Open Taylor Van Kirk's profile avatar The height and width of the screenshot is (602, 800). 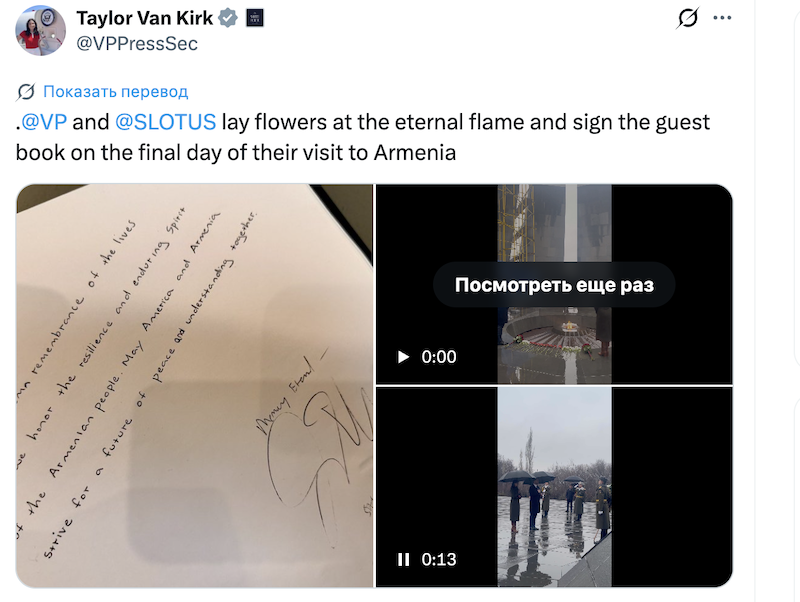(40, 31)
